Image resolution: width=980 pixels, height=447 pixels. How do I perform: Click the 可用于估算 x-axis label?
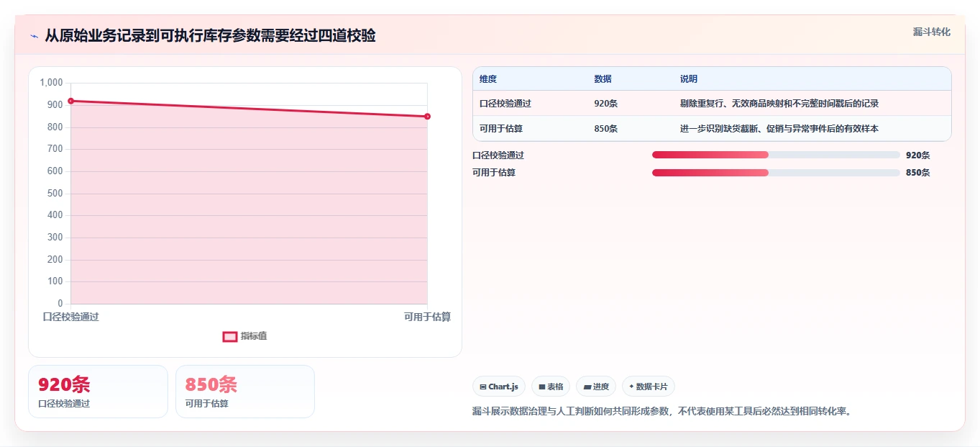427,317
